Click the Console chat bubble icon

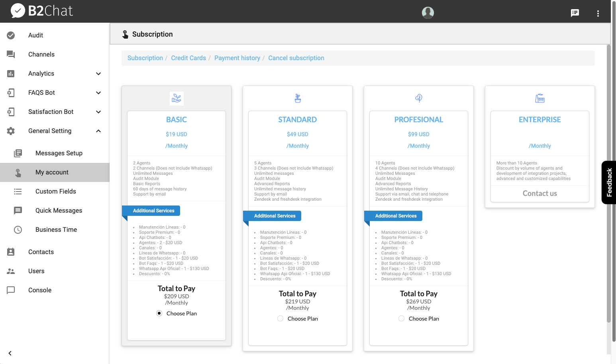tap(11, 290)
